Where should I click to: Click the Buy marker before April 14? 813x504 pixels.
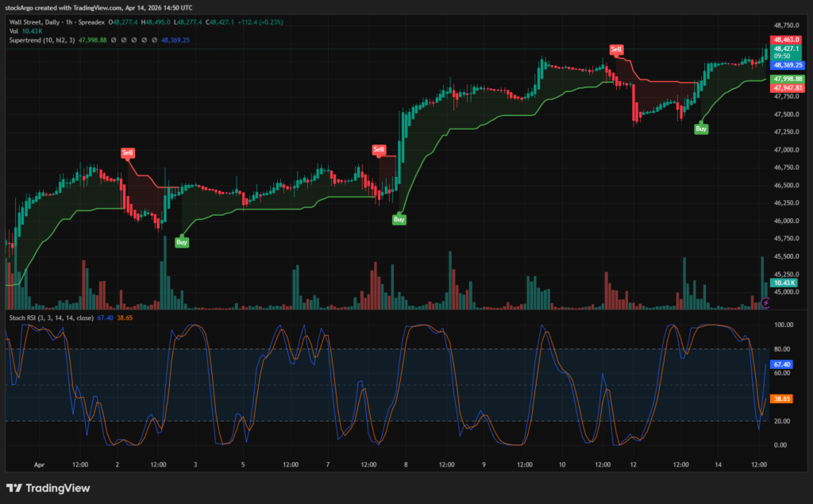[x=701, y=129]
